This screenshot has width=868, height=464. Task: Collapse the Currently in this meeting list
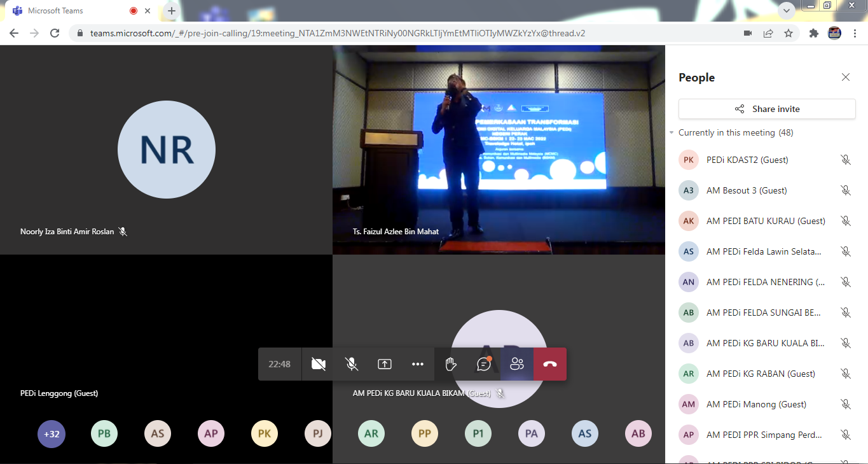tap(672, 133)
